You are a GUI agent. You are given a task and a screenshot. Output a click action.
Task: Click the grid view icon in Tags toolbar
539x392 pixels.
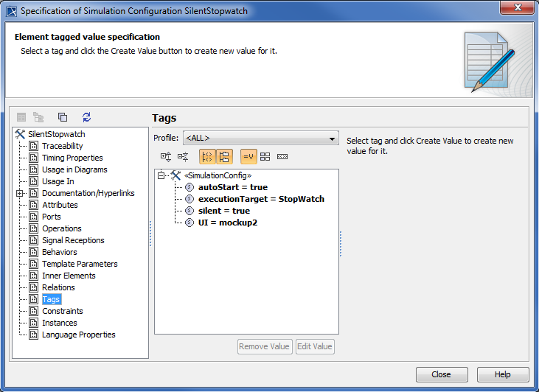point(265,156)
